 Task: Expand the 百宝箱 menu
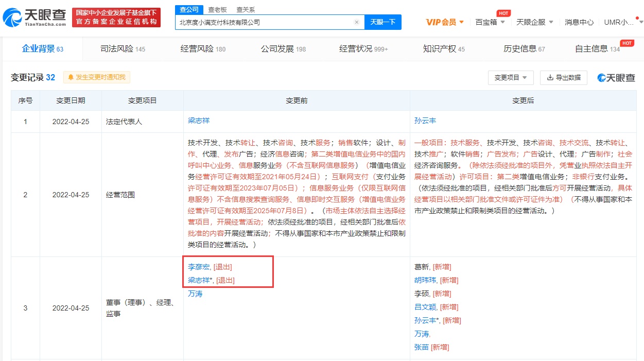pyautogui.click(x=490, y=22)
